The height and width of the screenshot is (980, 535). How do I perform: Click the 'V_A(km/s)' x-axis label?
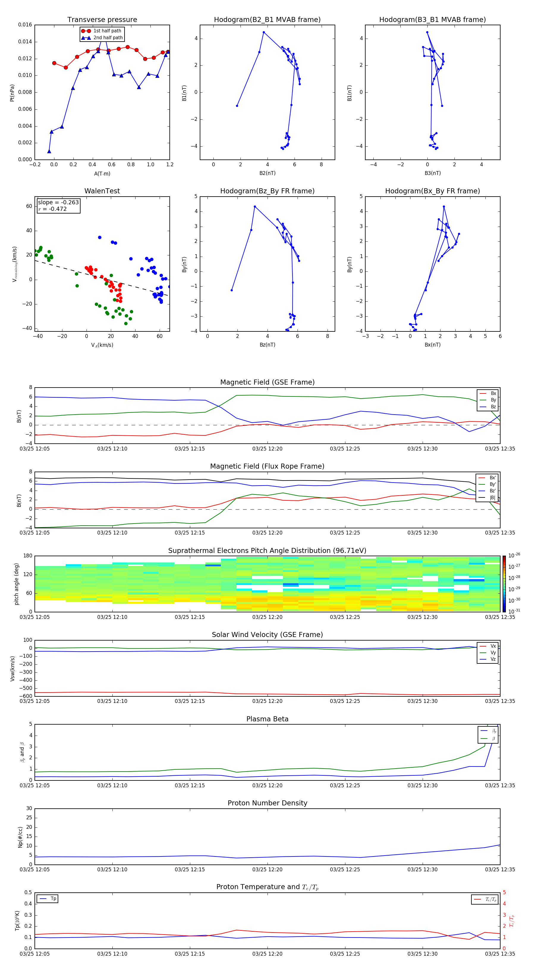[x=102, y=345]
